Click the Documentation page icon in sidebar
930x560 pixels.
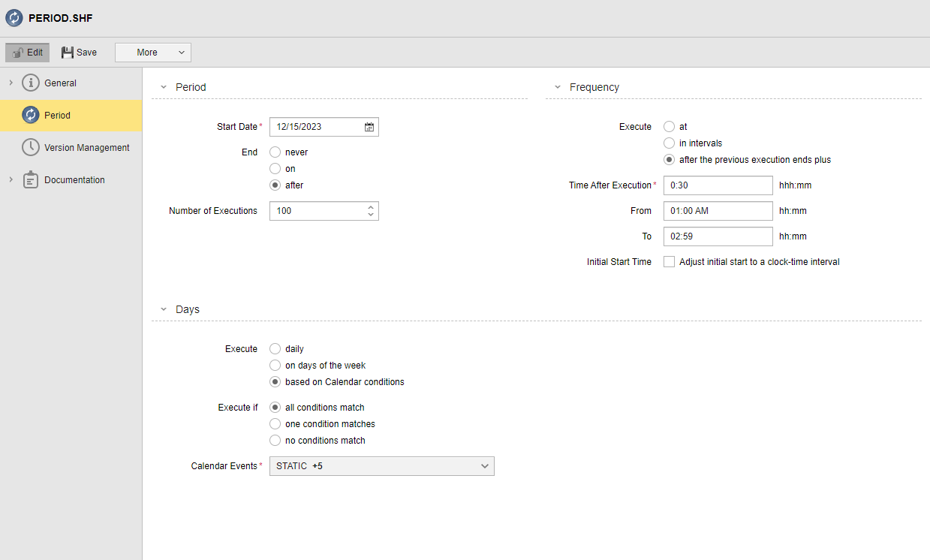click(x=31, y=179)
